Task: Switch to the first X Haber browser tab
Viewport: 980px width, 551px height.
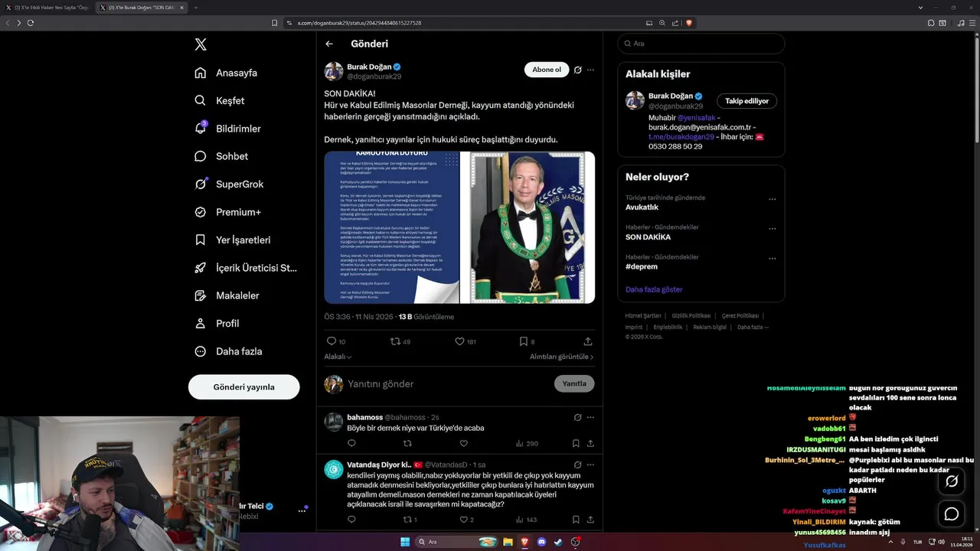Action: pyautogui.click(x=47, y=7)
